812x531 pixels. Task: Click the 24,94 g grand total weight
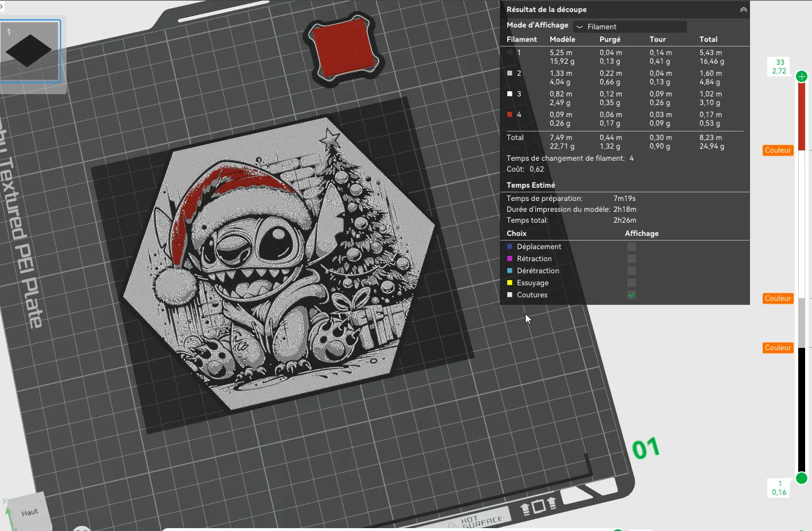click(712, 146)
